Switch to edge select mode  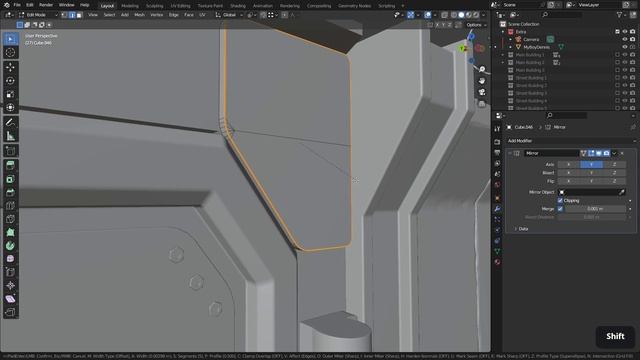[x=72, y=15]
